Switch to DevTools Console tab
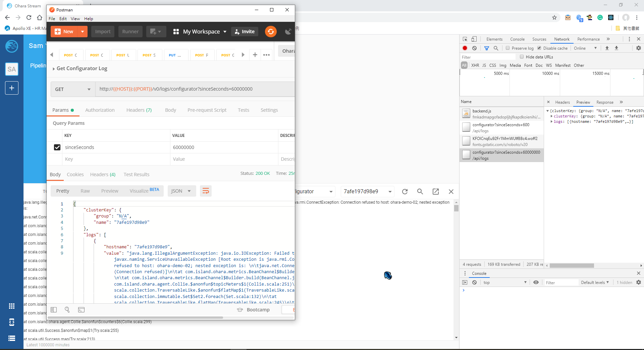 [517, 39]
